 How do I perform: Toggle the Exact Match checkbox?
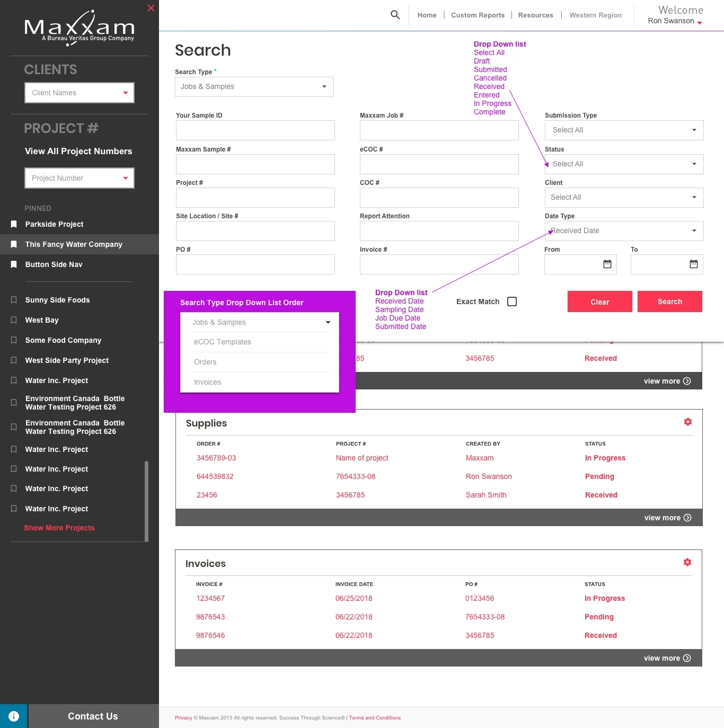point(512,301)
